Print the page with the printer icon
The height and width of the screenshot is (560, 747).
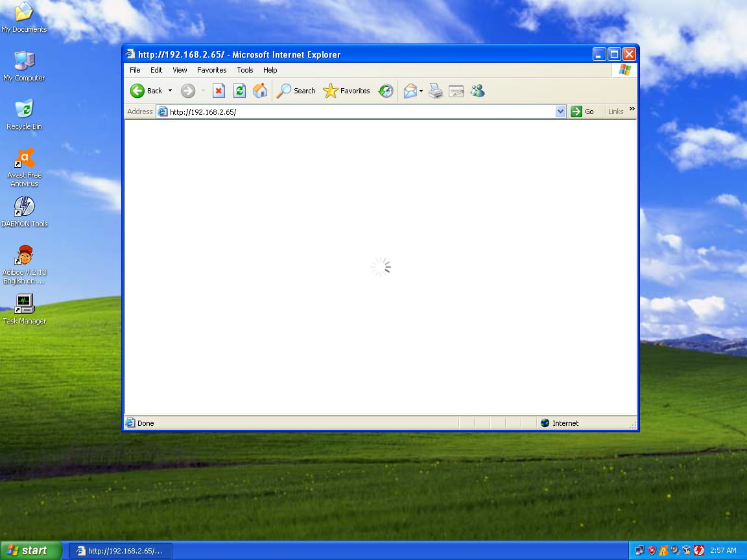(436, 91)
